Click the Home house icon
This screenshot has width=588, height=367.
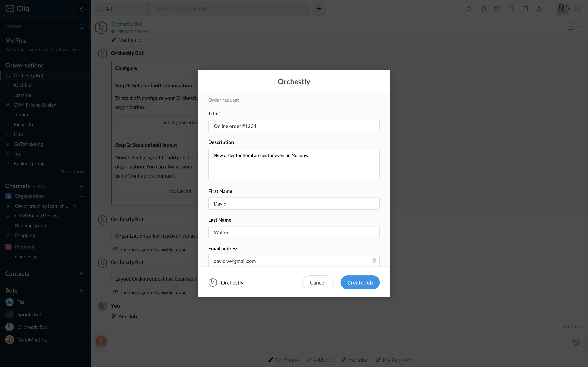(x=82, y=26)
